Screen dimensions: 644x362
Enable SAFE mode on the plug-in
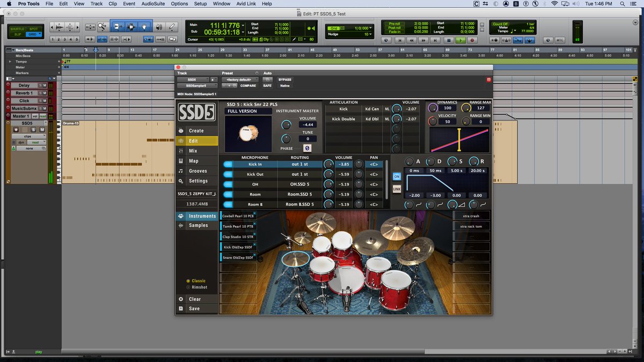click(267, 86)
